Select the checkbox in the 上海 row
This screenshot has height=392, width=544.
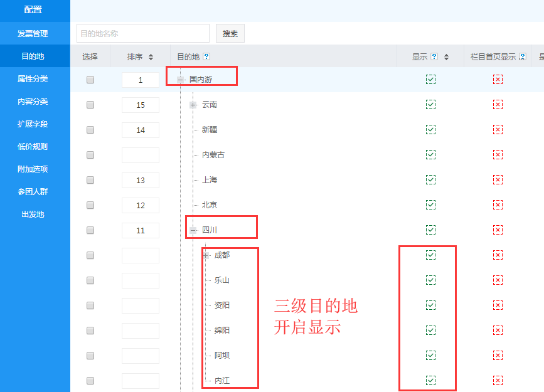click(x=90, y=180)
